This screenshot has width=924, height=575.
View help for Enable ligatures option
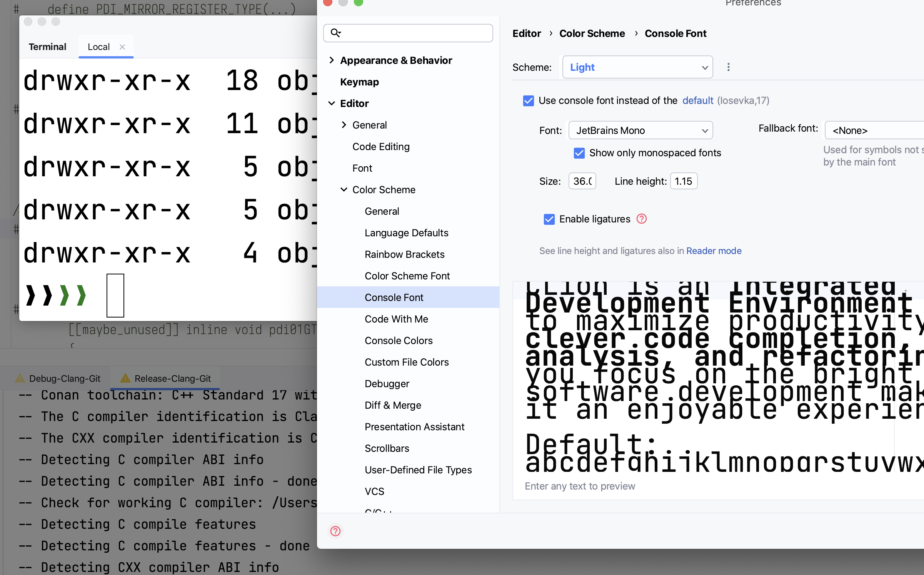[641, 219]
